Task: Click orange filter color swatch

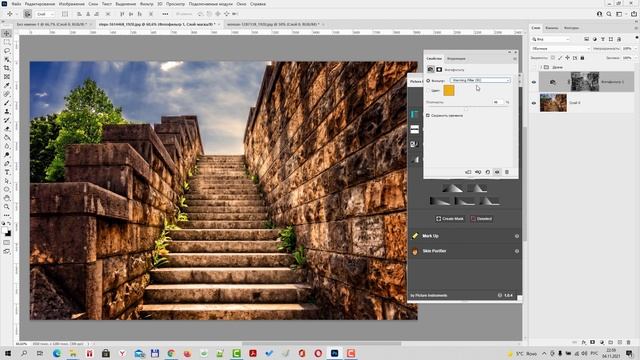Action: tap(449, 90)
